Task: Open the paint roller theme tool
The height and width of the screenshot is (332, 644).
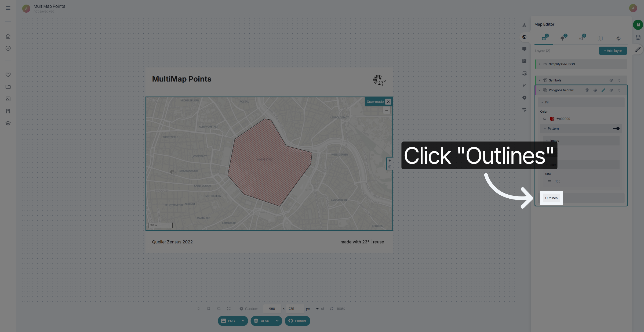Action: point(524,110)
